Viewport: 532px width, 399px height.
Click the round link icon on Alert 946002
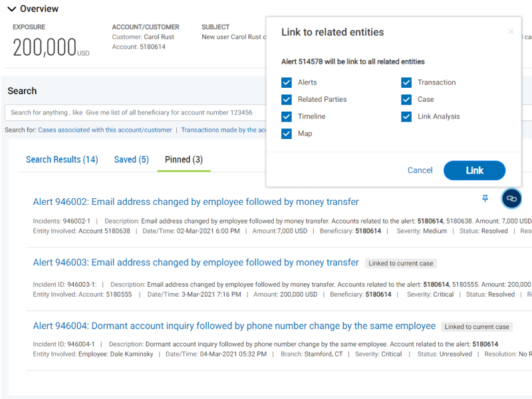(x=511, y=198)
